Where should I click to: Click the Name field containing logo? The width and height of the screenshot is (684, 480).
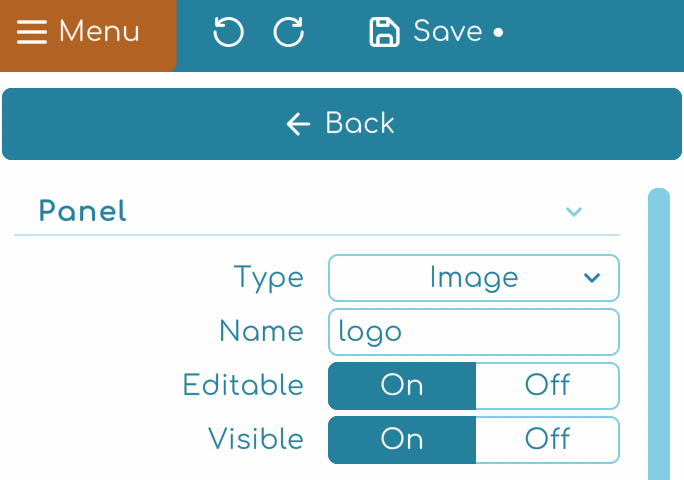pyautogui.click(x=473, y=332)
